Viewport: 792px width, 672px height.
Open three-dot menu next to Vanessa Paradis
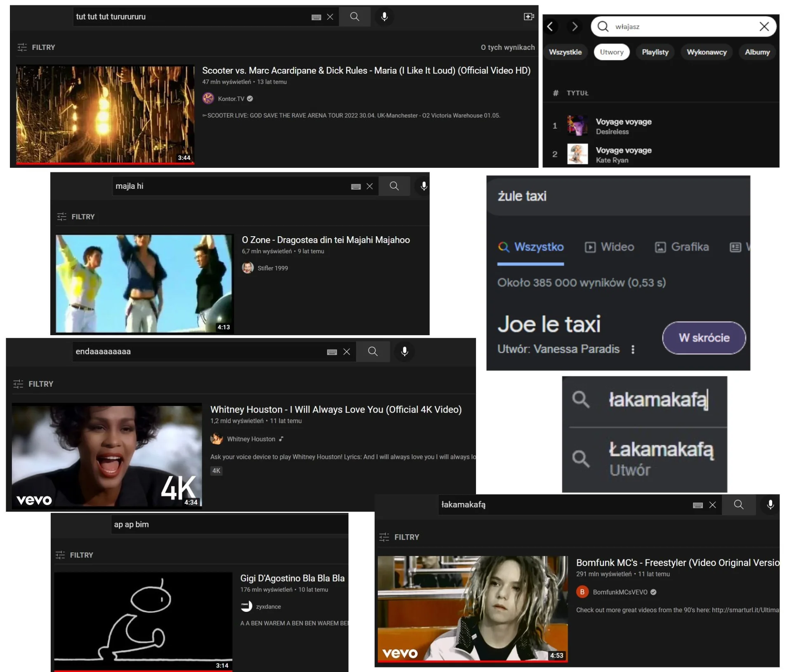(x=633, y=350)
